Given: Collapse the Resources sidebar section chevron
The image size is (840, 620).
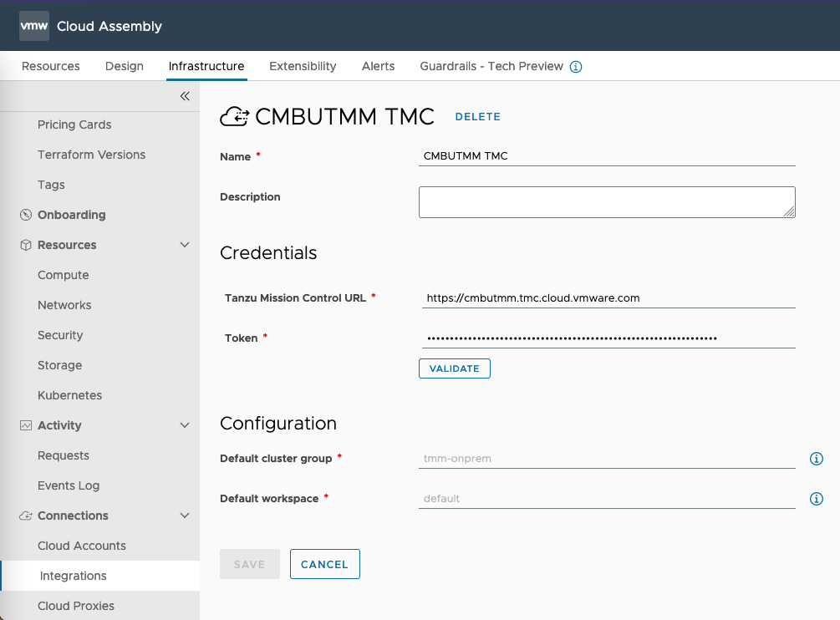Looking at the screenshot, I should point(185,245).
